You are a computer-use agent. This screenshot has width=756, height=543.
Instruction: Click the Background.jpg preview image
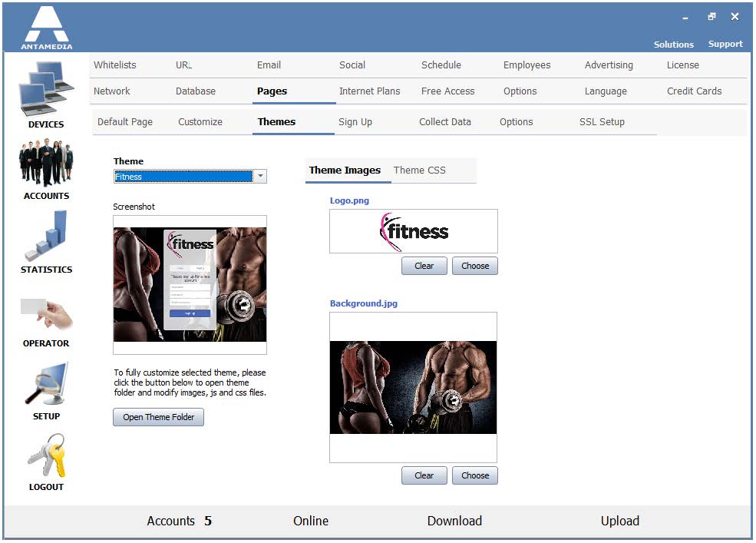click(413, 388)
